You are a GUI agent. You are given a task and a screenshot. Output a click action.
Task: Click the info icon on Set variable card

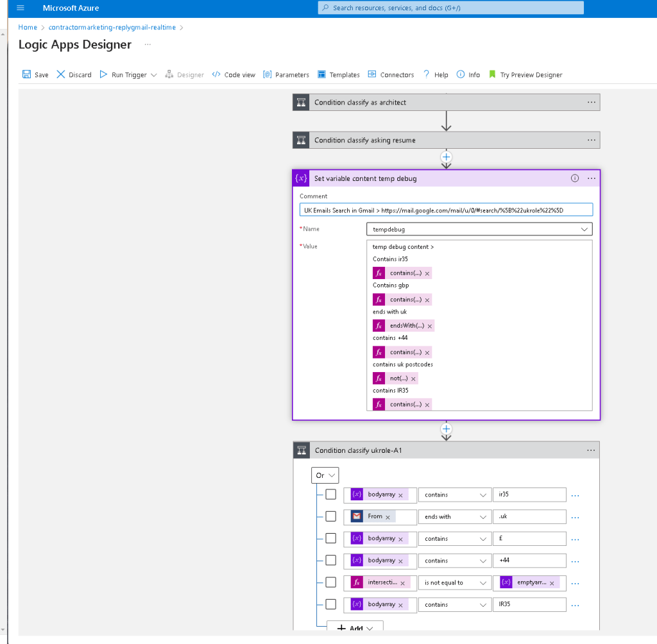click(x=575, y=178)
